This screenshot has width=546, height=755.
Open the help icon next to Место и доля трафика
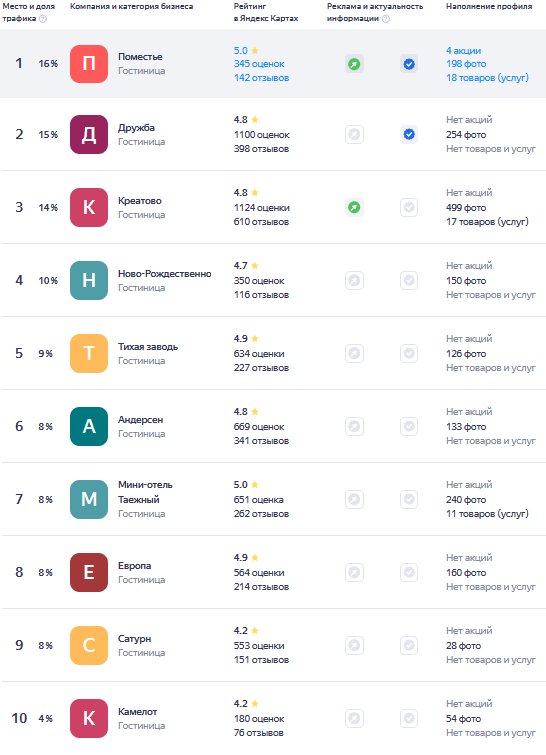pyautogui.click(x=43, y=19)
